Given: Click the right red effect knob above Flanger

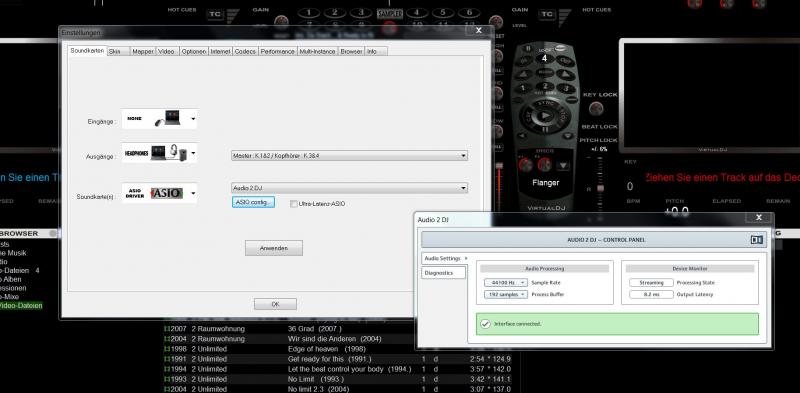Looking at the screenshot, I should [x=544, y=164].
